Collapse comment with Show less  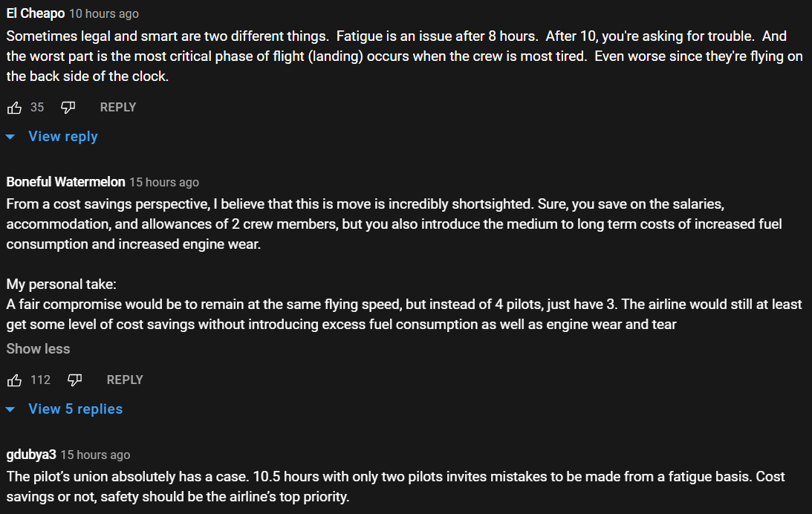[x=38, y=349]
